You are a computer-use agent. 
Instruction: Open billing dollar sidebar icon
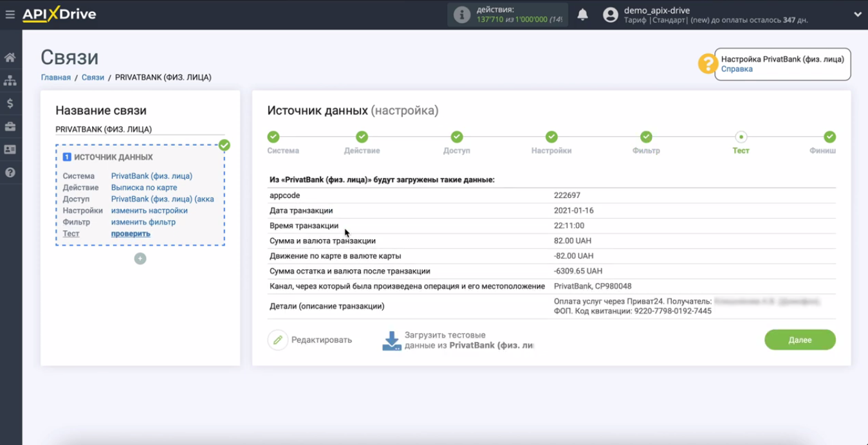click(x=10, y=104)
